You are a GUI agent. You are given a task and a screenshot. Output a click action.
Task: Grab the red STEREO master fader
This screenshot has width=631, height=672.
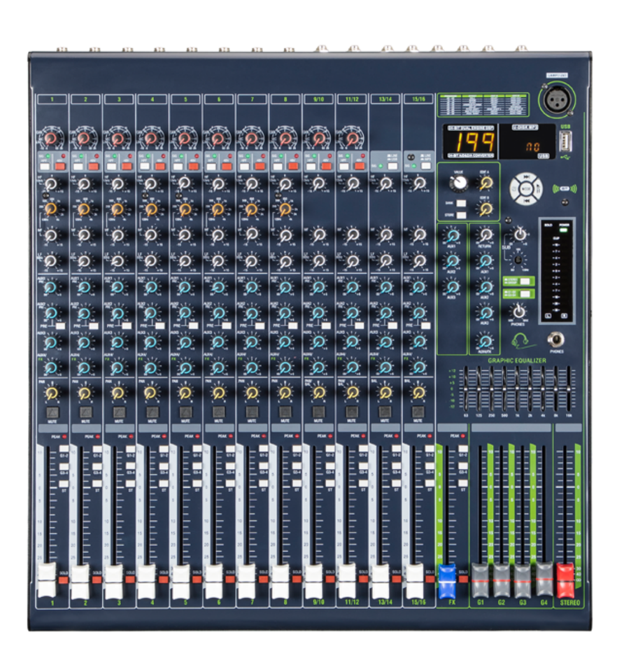coord(565,580)
